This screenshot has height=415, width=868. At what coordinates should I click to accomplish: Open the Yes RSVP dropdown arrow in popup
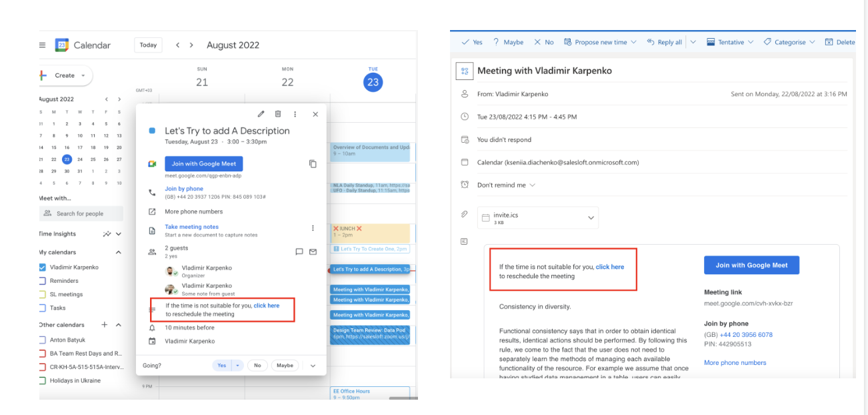(x=238, y=366)
